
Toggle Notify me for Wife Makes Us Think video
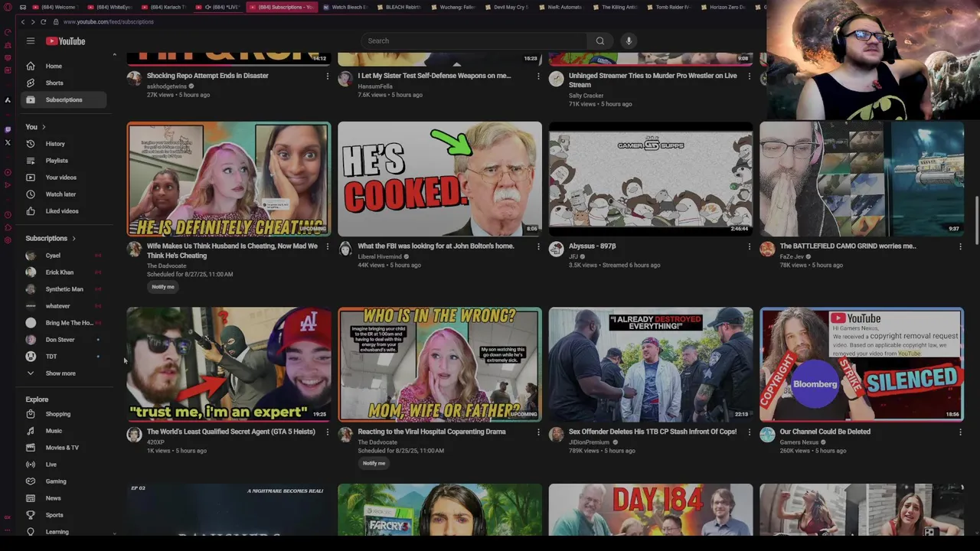pos(163,287)
